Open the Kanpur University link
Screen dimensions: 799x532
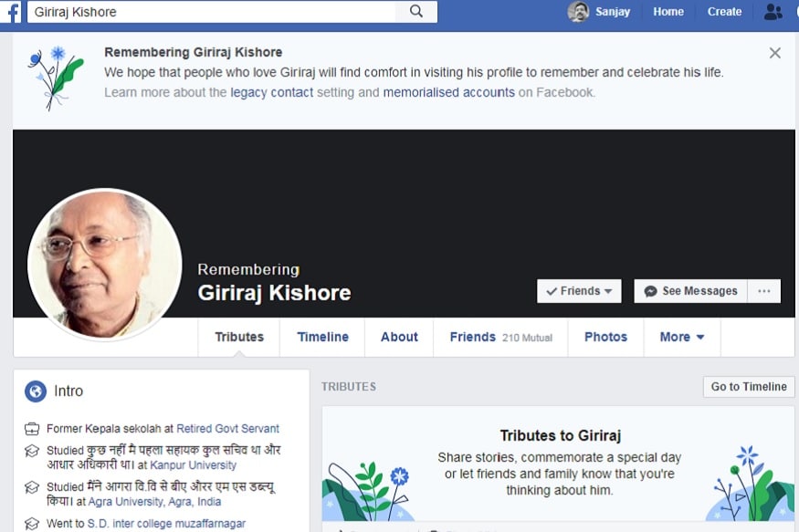tap(193, 465)
